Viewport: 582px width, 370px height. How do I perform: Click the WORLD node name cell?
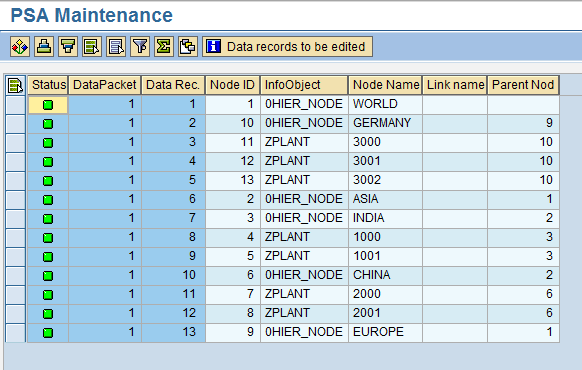385,104
